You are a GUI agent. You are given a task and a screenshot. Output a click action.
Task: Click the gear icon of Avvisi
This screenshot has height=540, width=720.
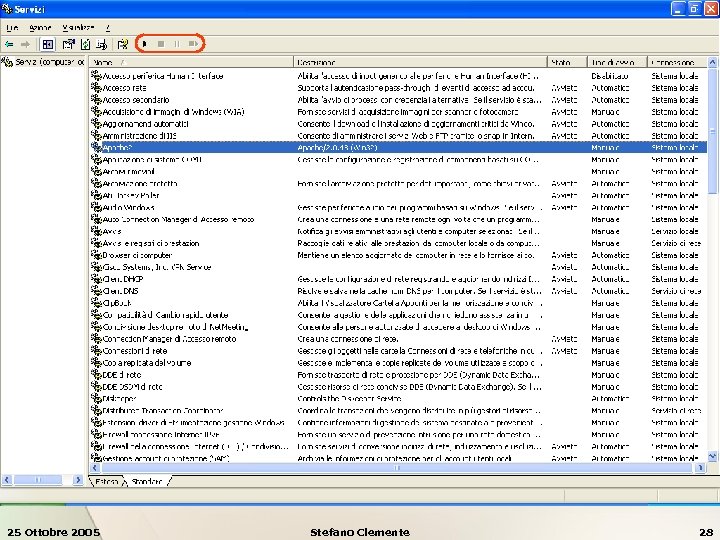[x=96, y=231]
